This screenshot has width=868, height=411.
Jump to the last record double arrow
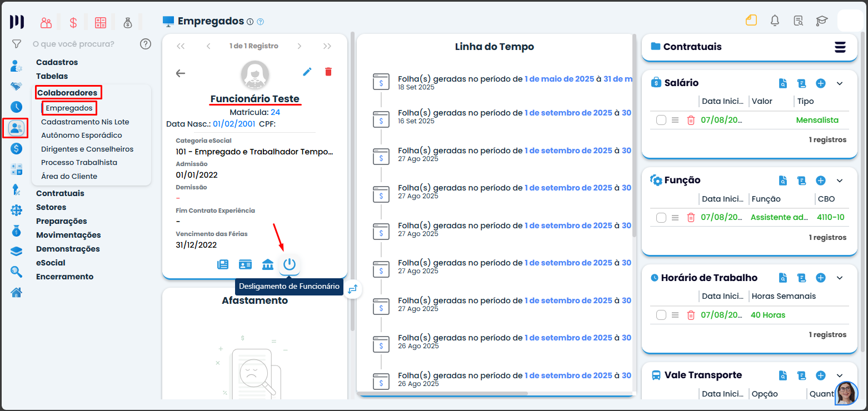tap(327, 46)
